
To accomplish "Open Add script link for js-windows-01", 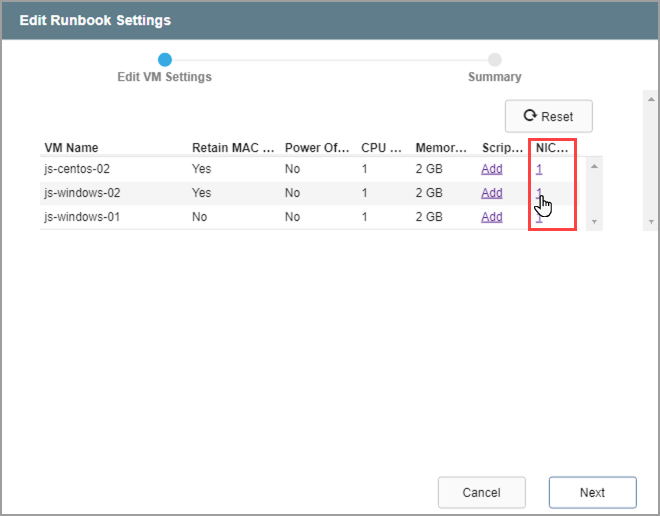I will [492, 217].
